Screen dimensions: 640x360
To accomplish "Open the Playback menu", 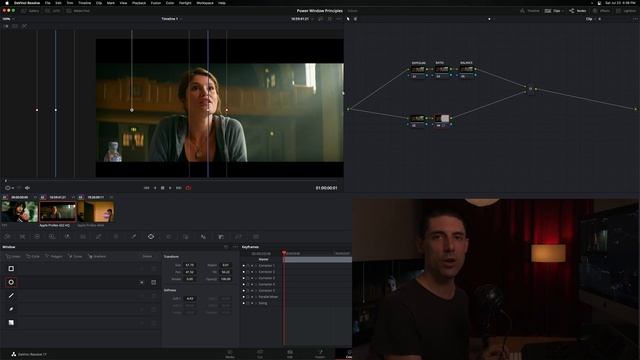I will pyautogui.click(x=139, y=3).
